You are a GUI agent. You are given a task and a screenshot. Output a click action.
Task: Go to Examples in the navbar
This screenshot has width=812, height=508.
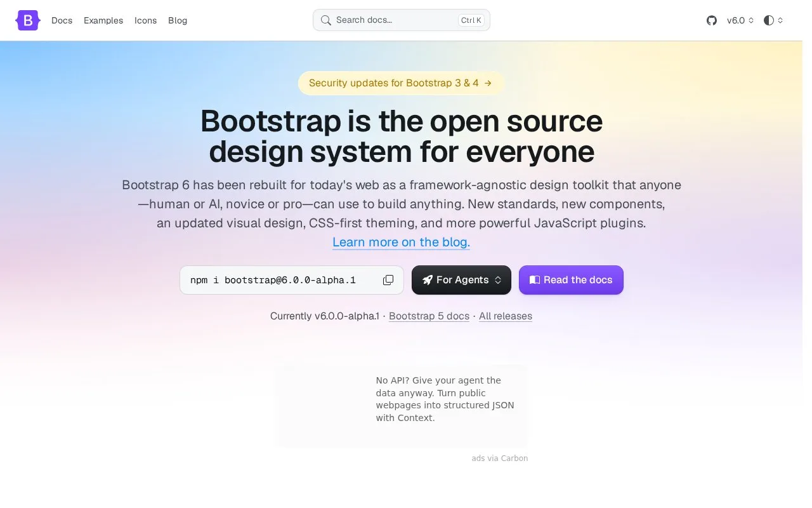(103, 20)
